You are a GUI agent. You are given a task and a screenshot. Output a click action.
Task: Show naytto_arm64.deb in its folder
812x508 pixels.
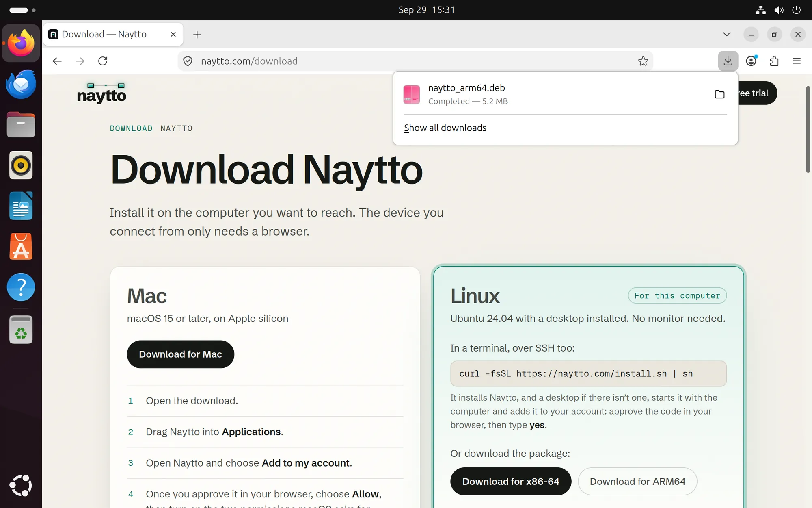[x=719, y=94]
